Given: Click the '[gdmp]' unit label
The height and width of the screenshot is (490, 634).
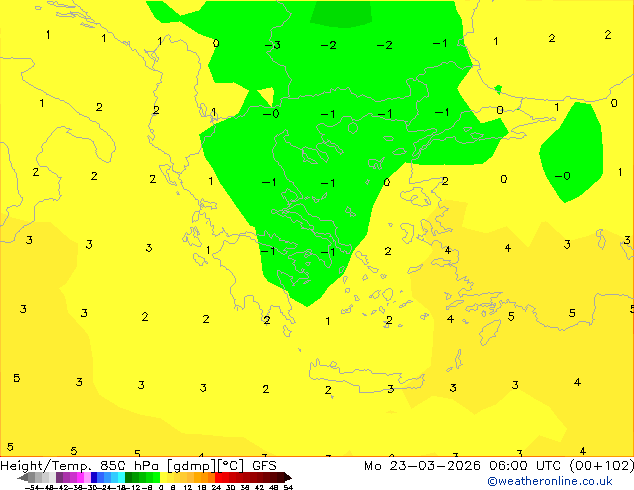Looking at the screenshot, I should [x=192, y=466].
